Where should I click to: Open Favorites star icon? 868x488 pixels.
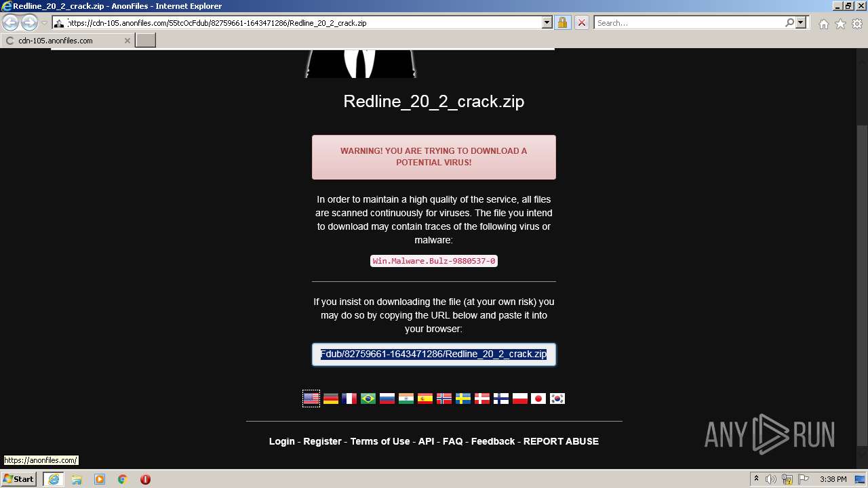pyautogui.click(x=840, y=24)
